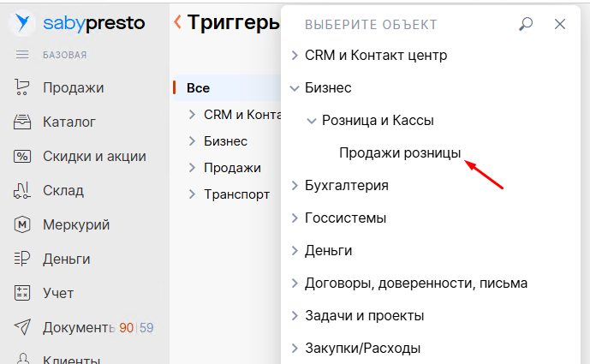Open the Деньги sidebar icon
The image size is (590, 364).
point(22,259)
